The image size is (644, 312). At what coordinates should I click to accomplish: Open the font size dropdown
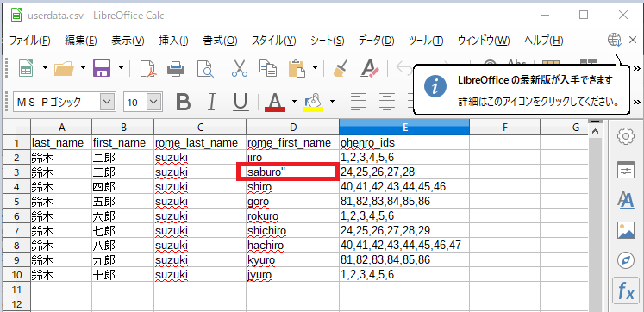click(x=154, y=102)
